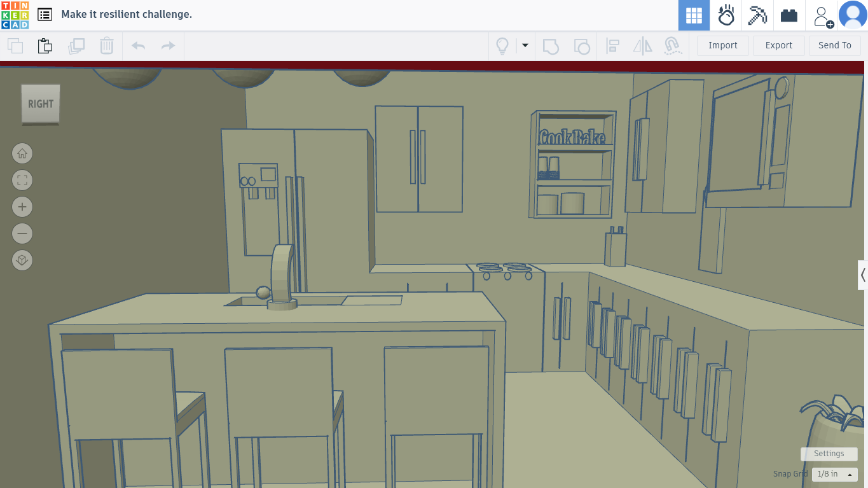Screen dimensions: 868x488
Task: Click the Ungroup shapes icon
Action: click(581, 46)
